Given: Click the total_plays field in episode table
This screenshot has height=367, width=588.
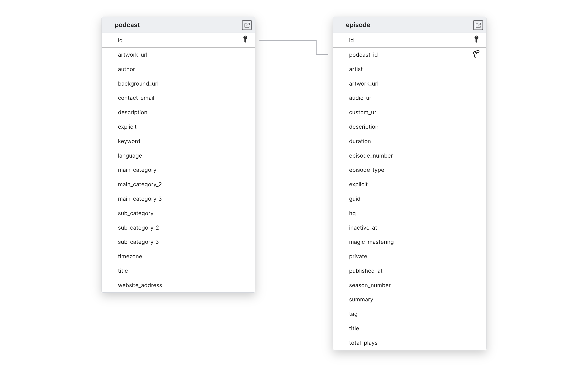Looking at the screenshot, I should (362, 342).
